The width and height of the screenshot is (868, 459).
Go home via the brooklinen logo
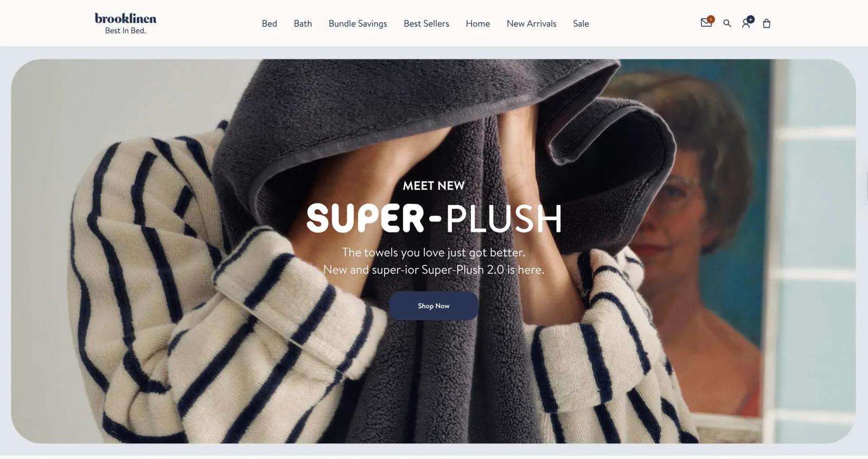coord(125,18)
